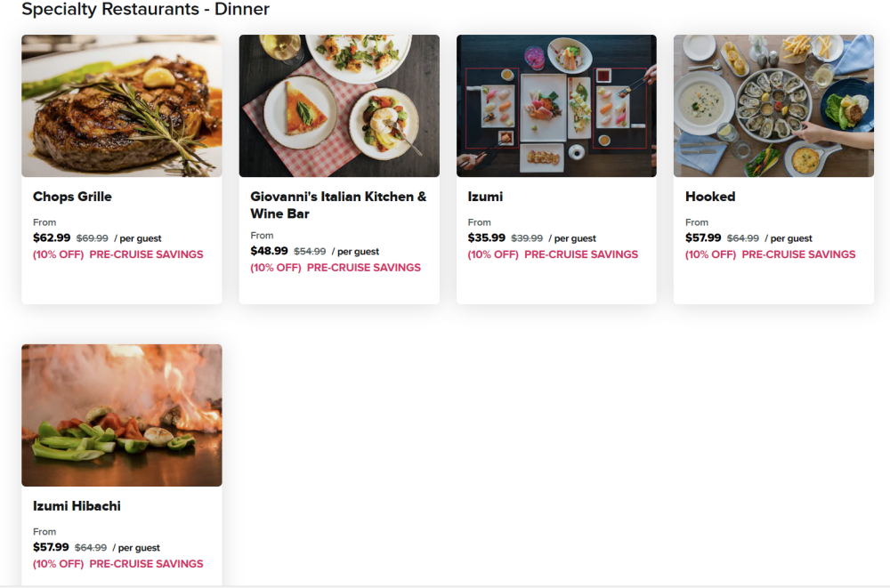Open the Chops Grille steak photo
Image resolution: width=890 pixels, height=588 pixels.
click(122, 106)
